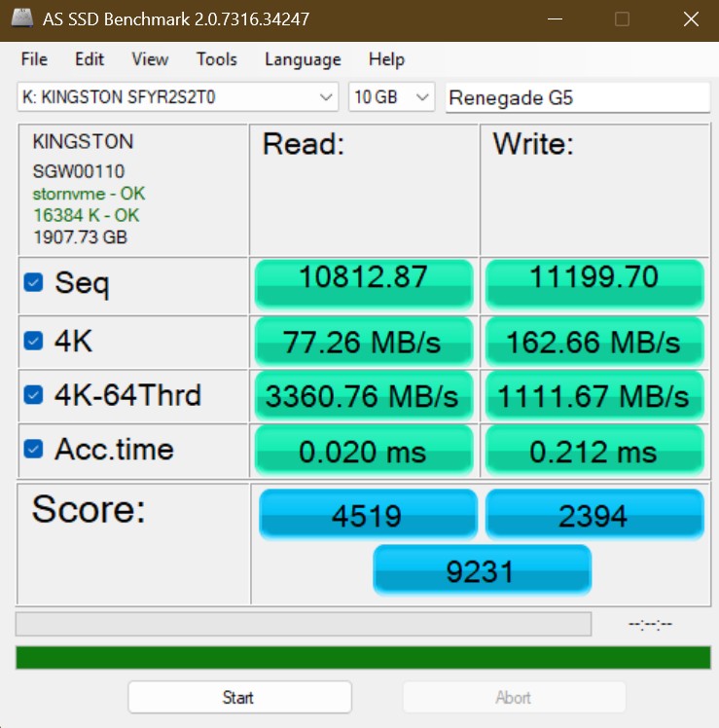Viewport: 719px width, 728px height.
Task: Click the 4K read value 77.26 MB/s
Action: [x=364, y=342]
